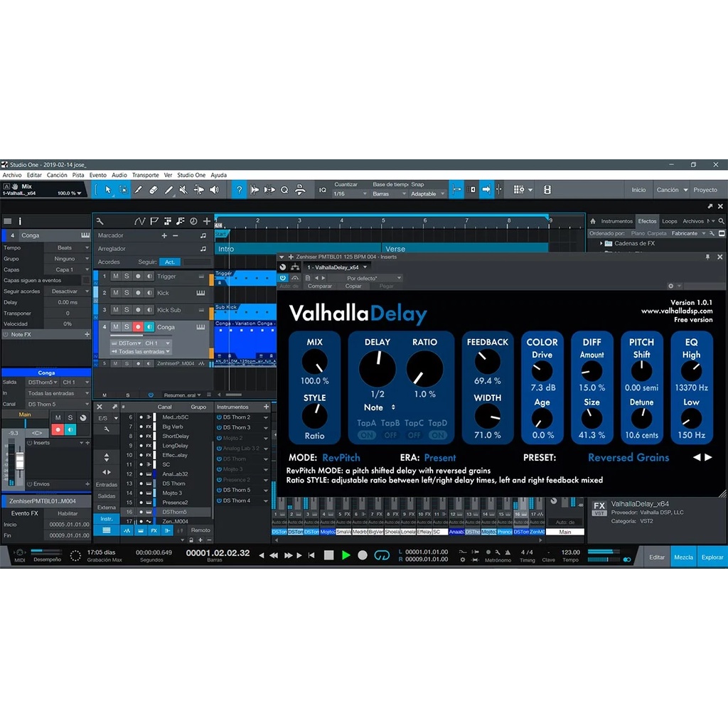Open the Cuantizar 1/16 dropdown
Image resolution: width=728 pixels, height=728 pixels.
[350, 193]
